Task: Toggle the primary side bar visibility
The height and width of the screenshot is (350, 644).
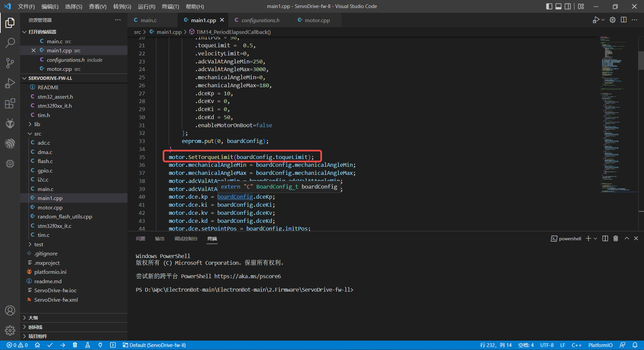Action: point(549,6)
